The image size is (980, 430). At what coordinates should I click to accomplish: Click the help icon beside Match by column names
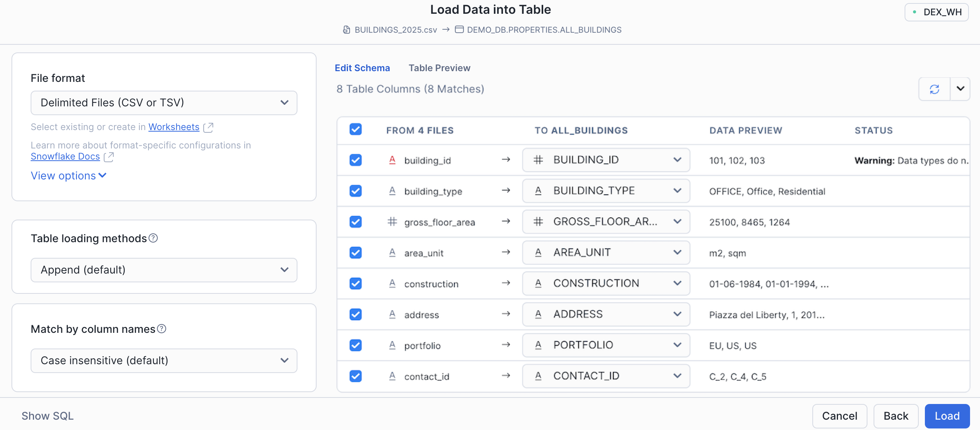click(x=162, y=329)
